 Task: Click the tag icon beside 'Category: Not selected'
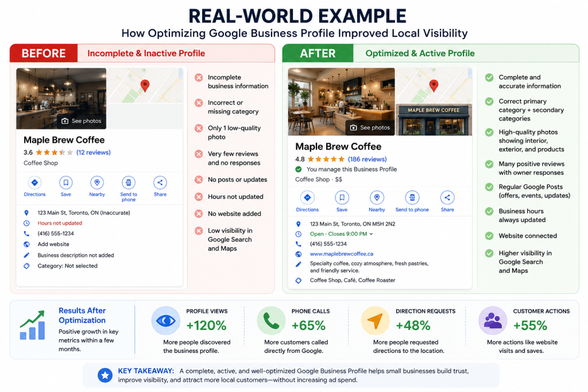tap(26, 266)
